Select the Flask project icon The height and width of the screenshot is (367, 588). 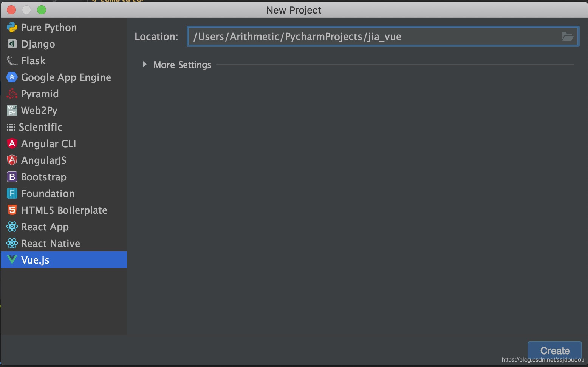(12, 60)
